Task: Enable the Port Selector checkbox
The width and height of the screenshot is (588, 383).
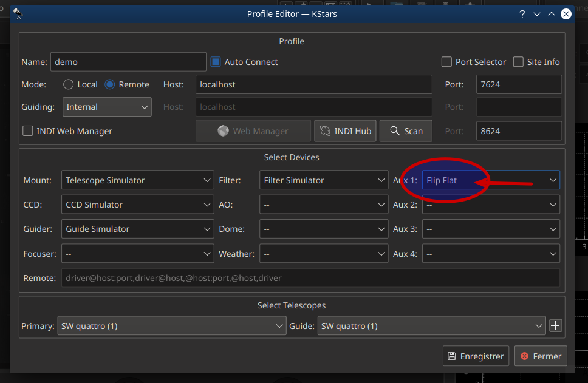Action: click(x=446, y=62)
